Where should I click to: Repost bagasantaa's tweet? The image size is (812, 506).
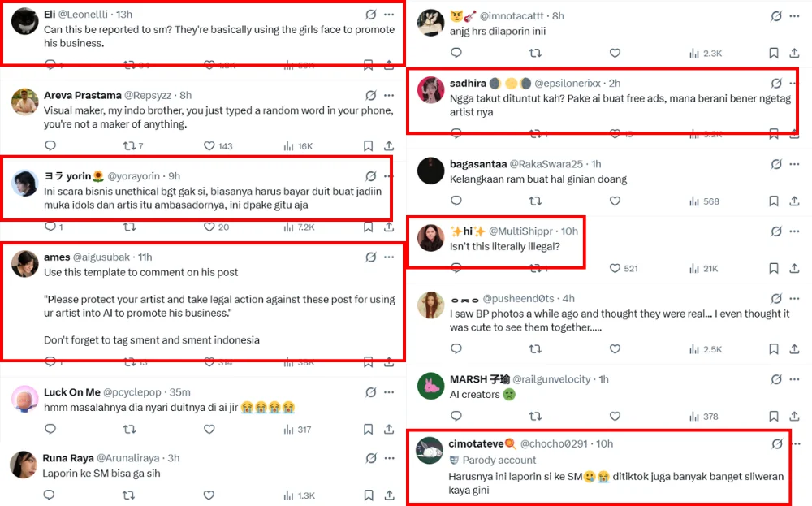(x=535, y=201)
